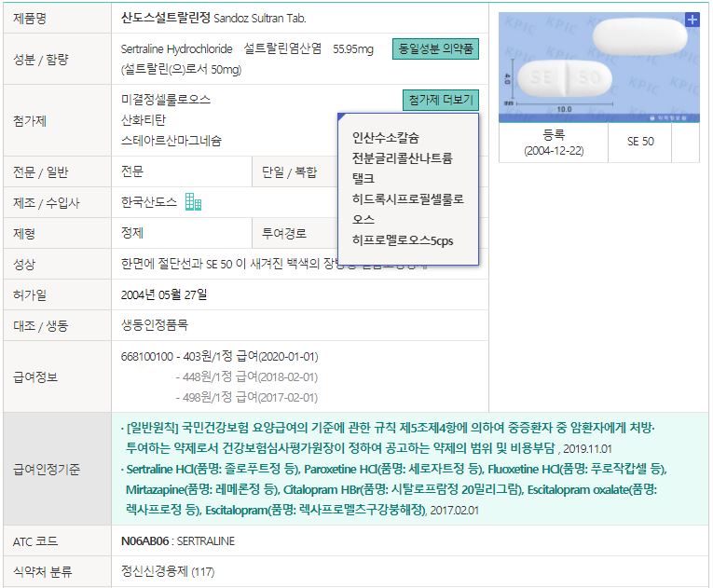Click 탤크 in additive popup
713x588 pixels.
point(363,178)
